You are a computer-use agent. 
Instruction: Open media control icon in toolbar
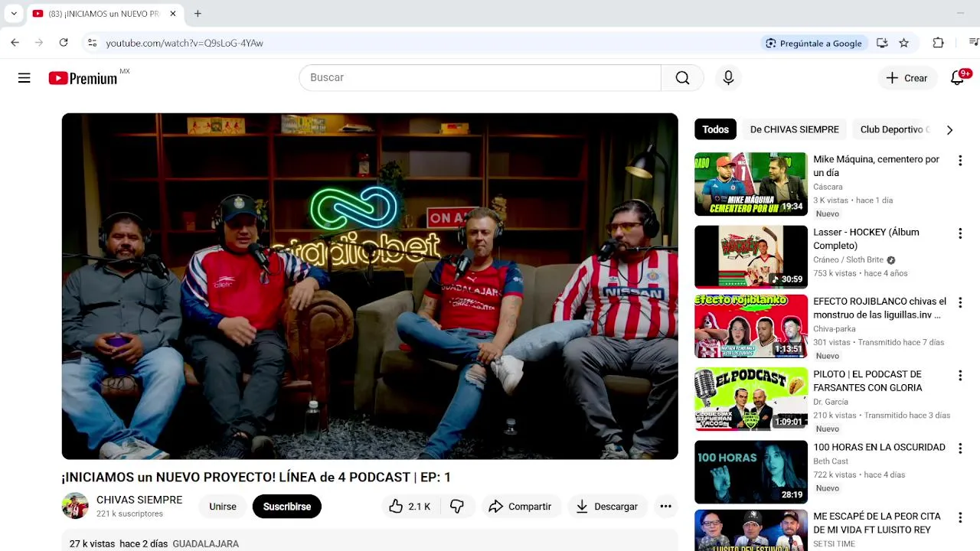pyautogui.click(x=973, y=43)
